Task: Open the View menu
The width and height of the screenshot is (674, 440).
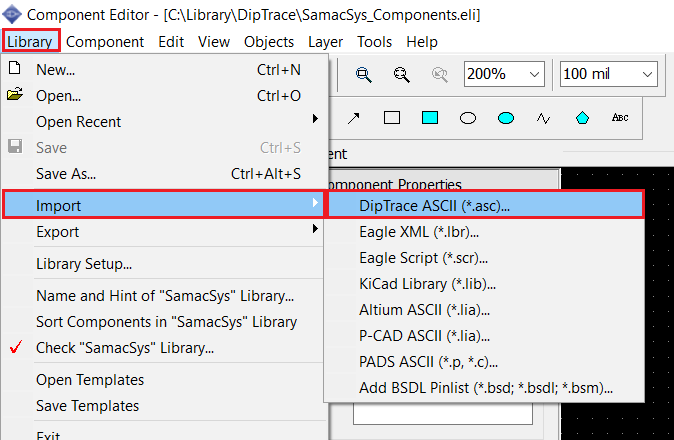Action: point(214,41)
